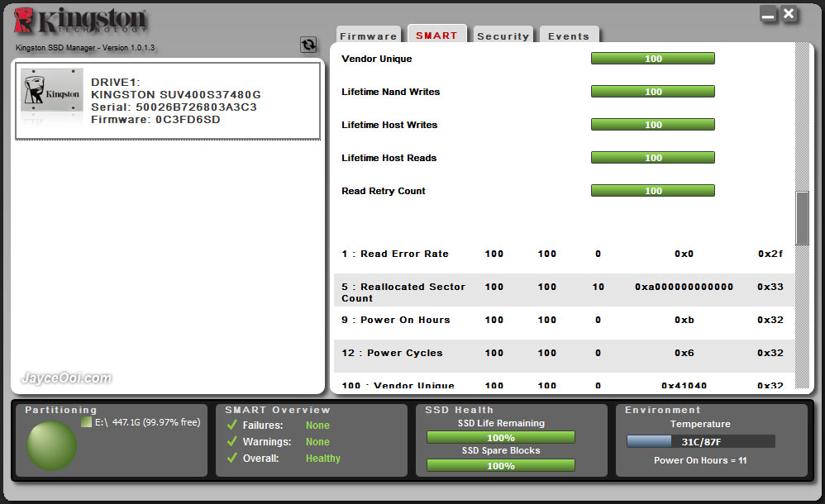Click the 'Lifetime Host Reads' label
Screen dimensions: 825x504
point(389,158)
